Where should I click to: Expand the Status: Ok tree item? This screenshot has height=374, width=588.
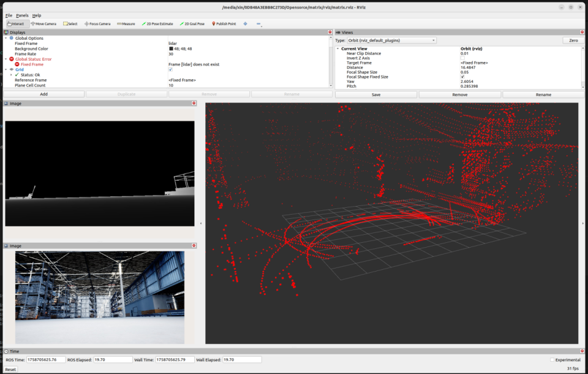[x=11, y=75]
